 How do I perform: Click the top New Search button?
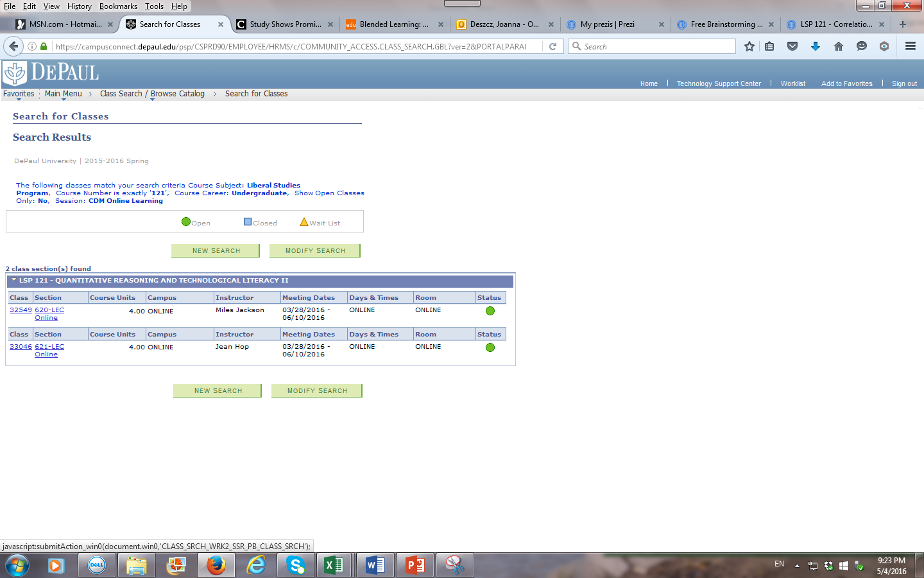[216, 250]
